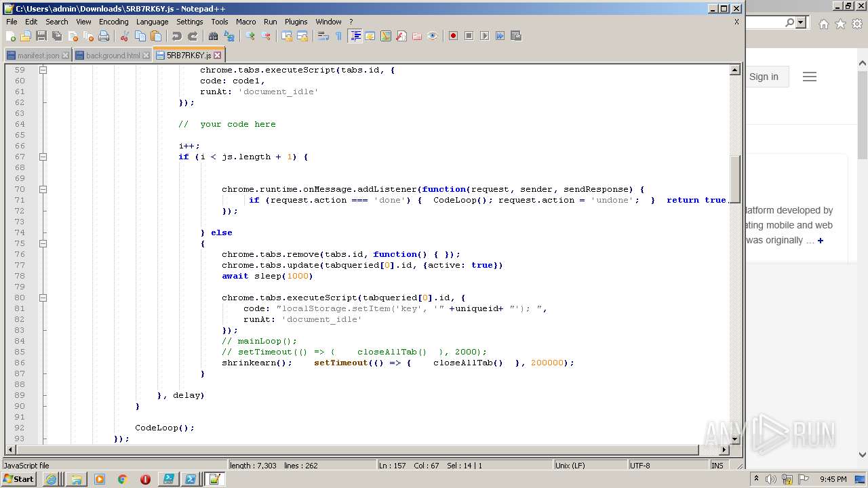The width and height of the screenshot is (868, 488).
Task: Open the File menu
Action: click(12, 22)
